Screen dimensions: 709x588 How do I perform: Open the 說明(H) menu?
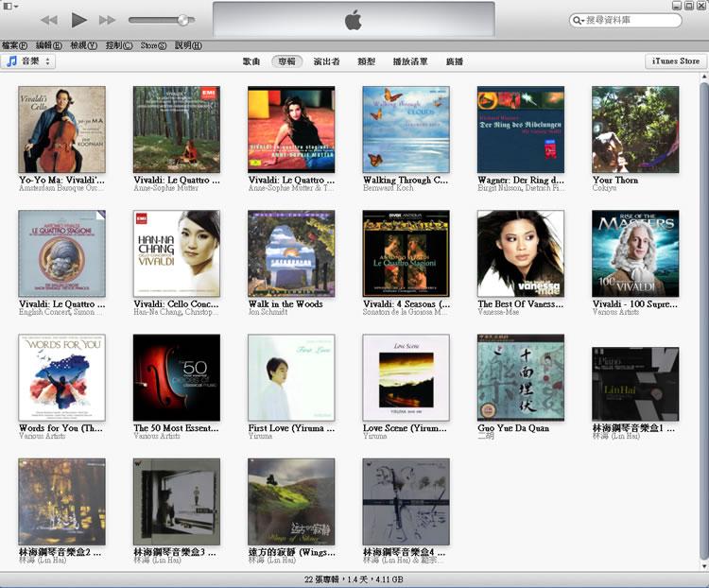(188, 45)
